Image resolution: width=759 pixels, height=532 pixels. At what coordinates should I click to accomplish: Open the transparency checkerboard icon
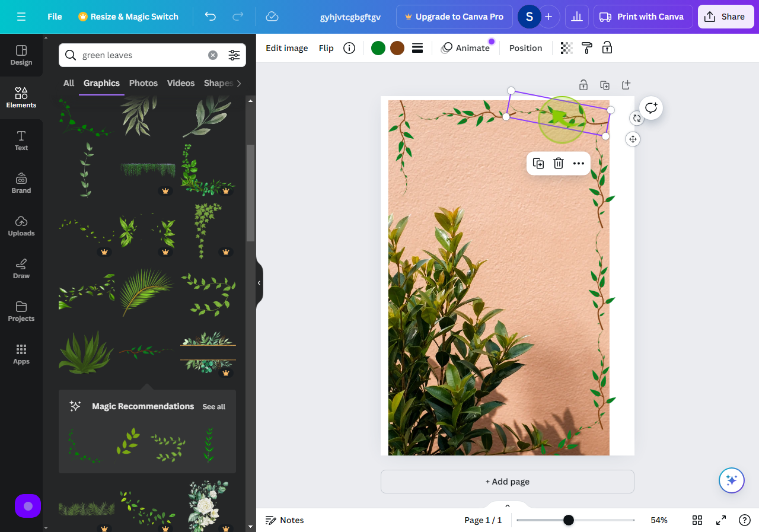(567, 48)
